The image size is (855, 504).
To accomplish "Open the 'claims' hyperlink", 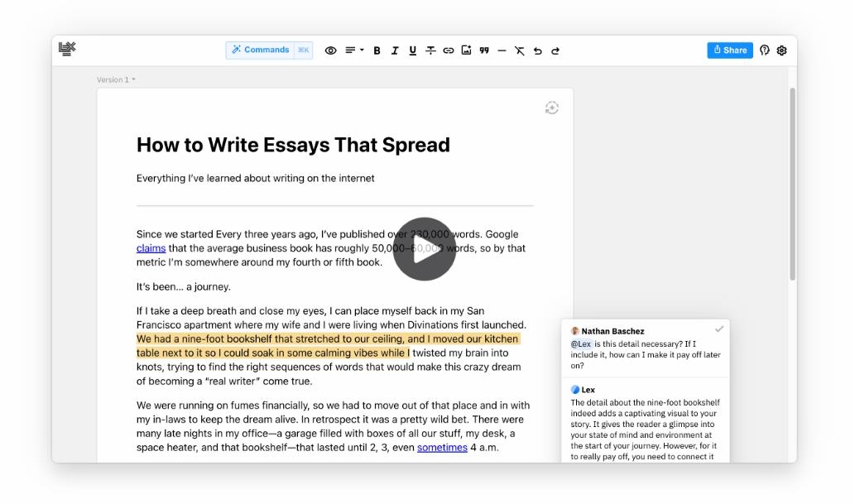I will (x=151, y=248).
